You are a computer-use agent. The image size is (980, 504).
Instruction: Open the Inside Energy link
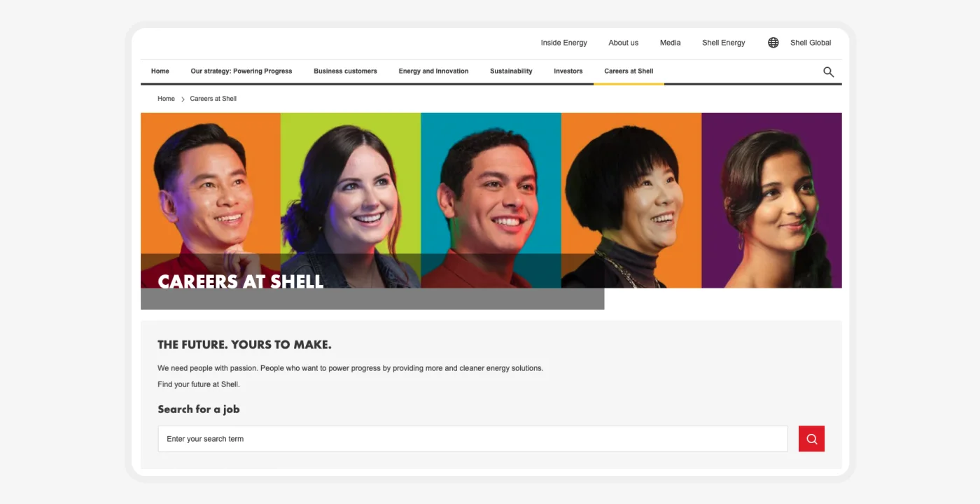click(563, 43)
